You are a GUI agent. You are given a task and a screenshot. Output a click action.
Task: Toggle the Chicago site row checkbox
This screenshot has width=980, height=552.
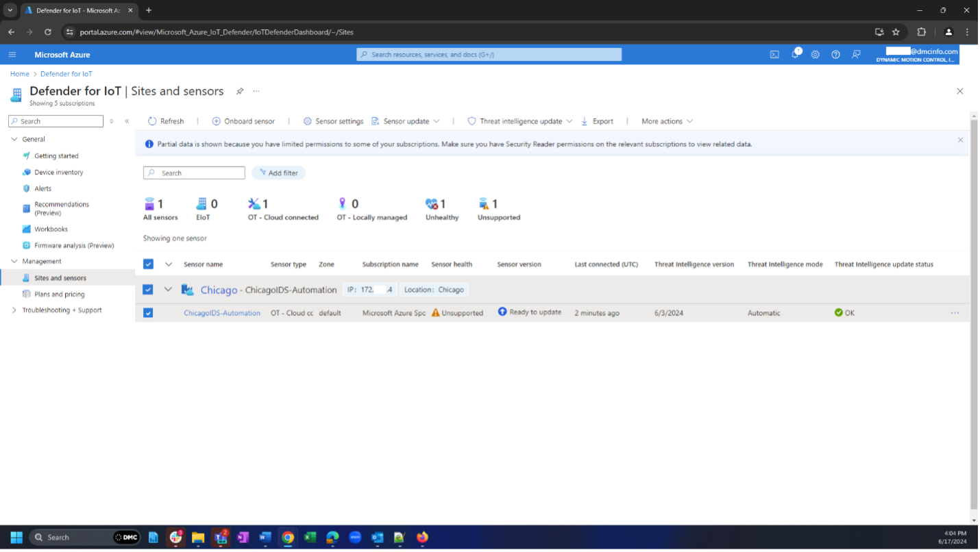(148, 290)
